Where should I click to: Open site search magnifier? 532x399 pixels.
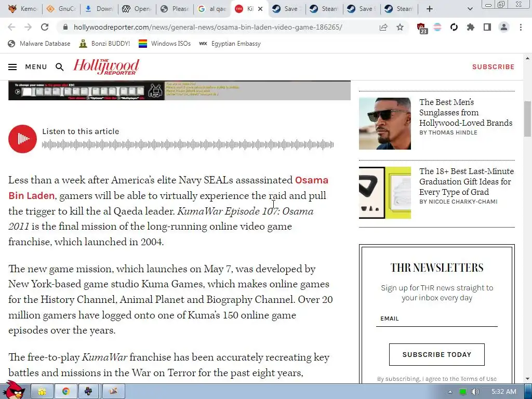[60, 67]
